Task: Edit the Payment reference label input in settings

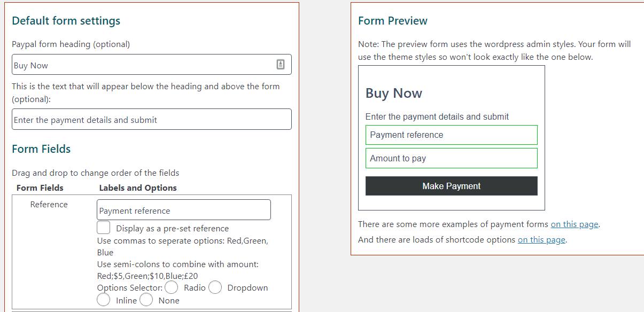Action: pos(184,210)
